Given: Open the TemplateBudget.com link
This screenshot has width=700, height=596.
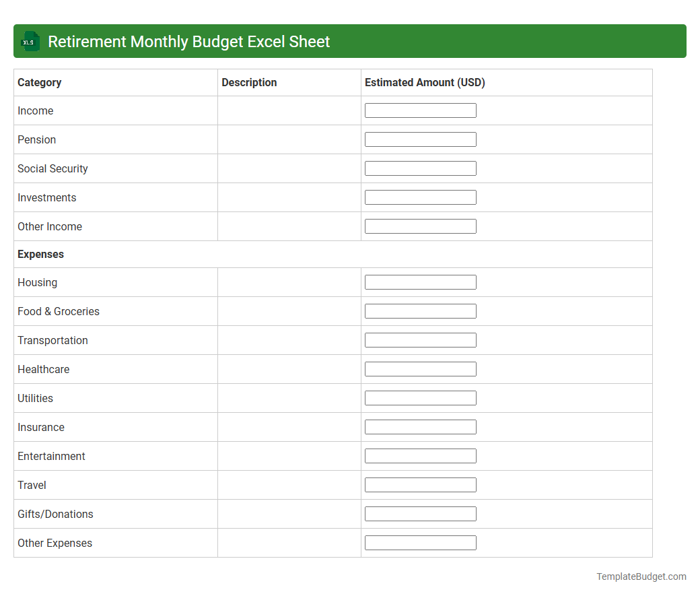Looking at the screenshot, I should coord(641,576).
